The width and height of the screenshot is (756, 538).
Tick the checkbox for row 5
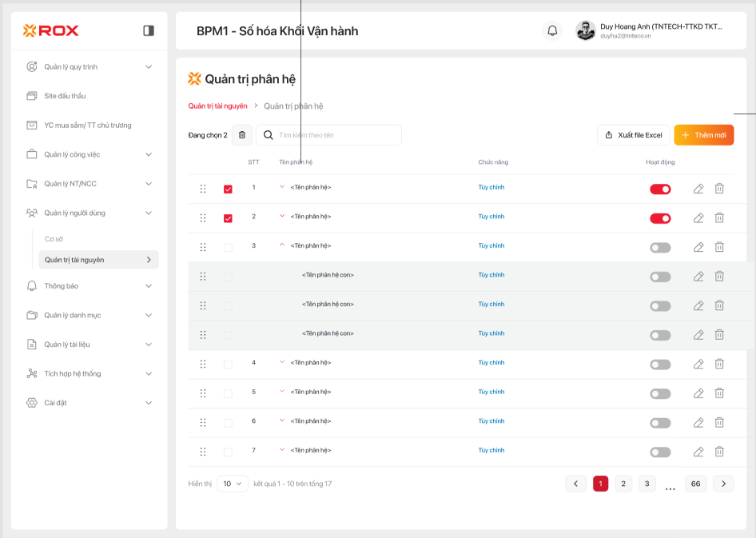[228, 393]
